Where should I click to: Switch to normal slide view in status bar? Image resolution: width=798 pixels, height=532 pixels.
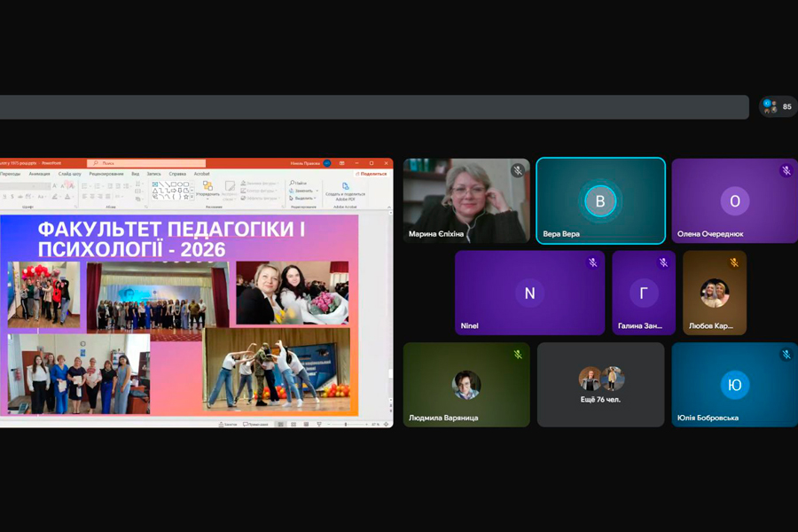pyautogui.click(x=281, y=425)
